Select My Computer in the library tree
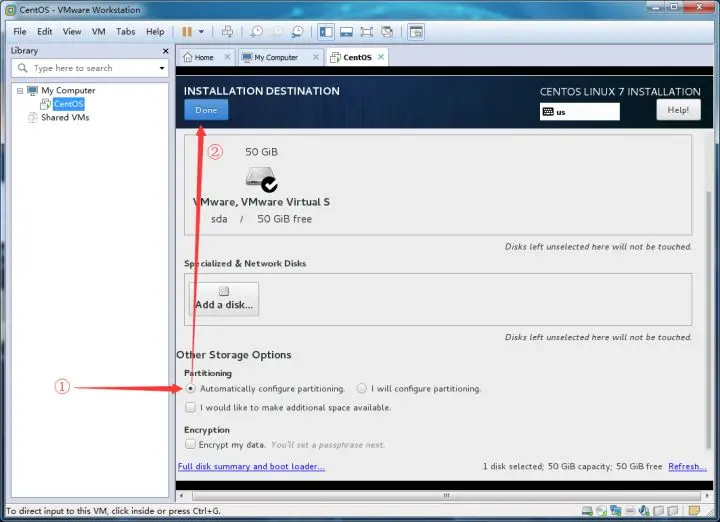 click(68, 90)
